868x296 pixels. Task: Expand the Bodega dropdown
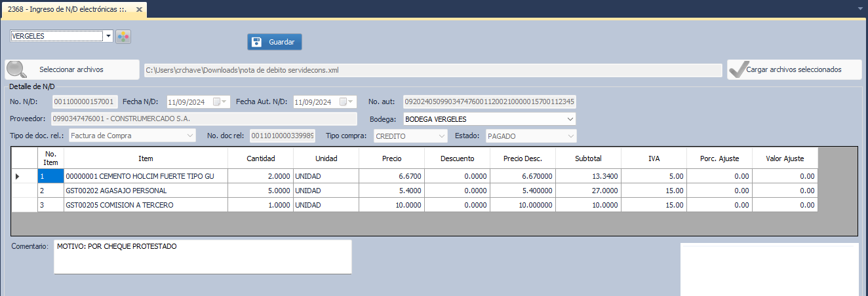(570, 119)
